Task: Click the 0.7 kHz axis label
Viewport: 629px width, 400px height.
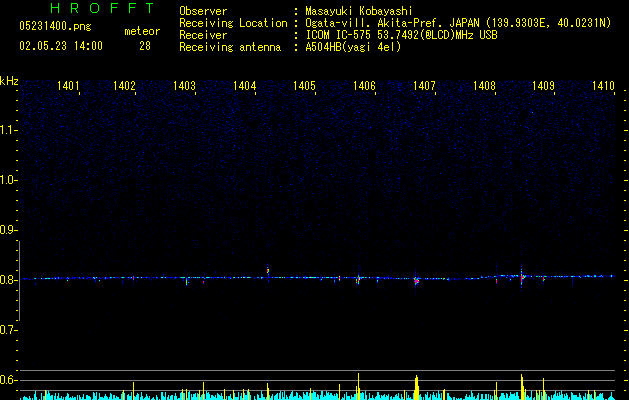Action: tap(8, 330)
